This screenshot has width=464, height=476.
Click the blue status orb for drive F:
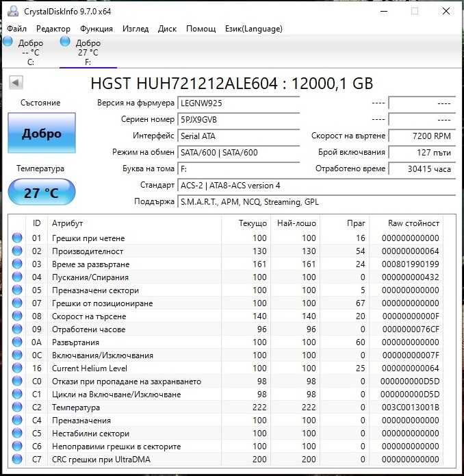[65, 42]
